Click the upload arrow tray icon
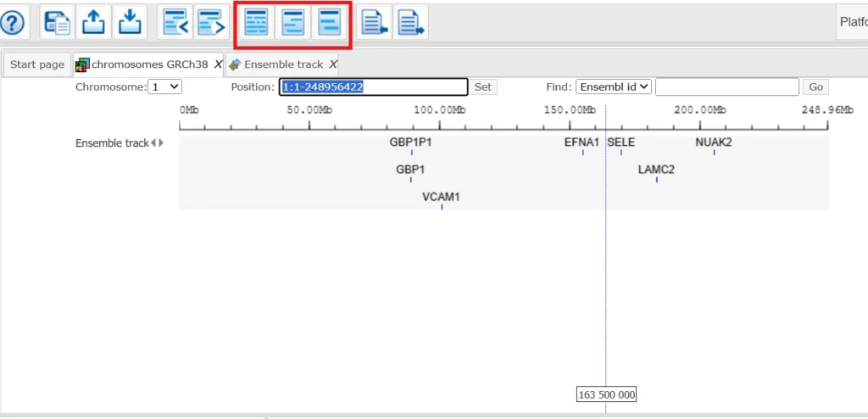The width and height of the screenshot is (868, 419). click(x=93, y=22)
